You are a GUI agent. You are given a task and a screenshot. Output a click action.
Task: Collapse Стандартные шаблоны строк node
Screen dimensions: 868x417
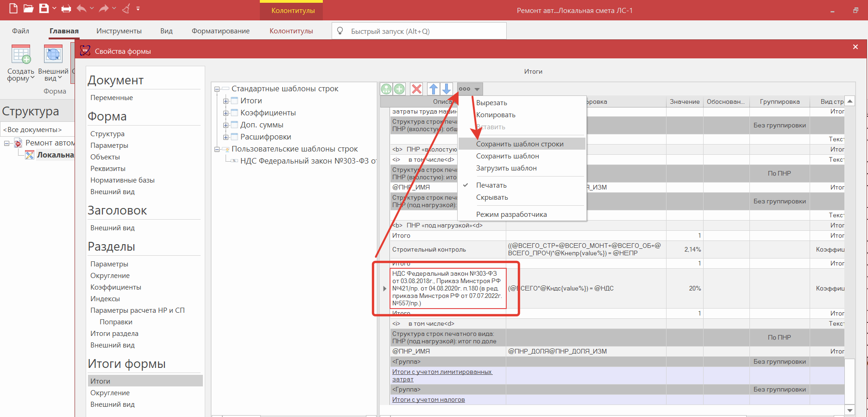pyautogui.click(x=217, y=89)
